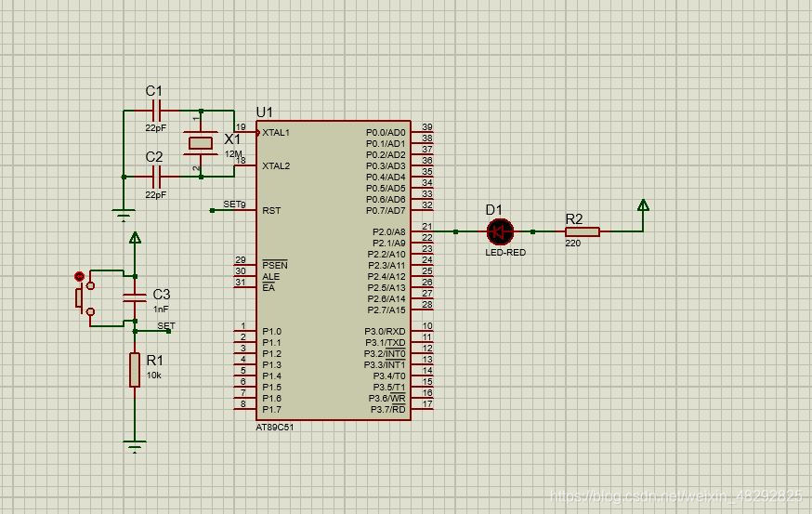Click the SET terminal dot left of RST

pyautogui.click(x=212, y=210)
